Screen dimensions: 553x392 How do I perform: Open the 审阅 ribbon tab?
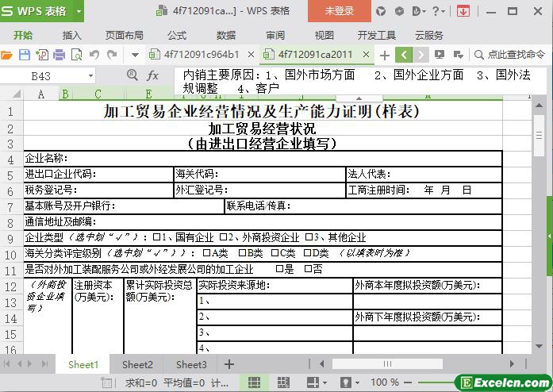(x=275, y=35)
